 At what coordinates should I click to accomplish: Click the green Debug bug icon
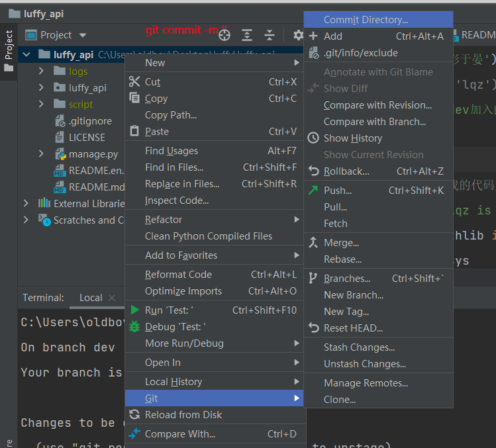[134, 326]
